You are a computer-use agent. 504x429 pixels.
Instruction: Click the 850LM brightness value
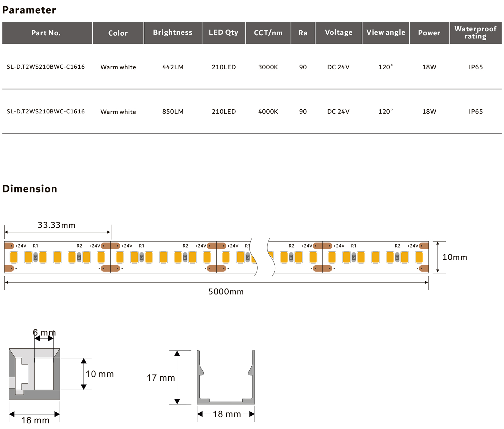173,112
